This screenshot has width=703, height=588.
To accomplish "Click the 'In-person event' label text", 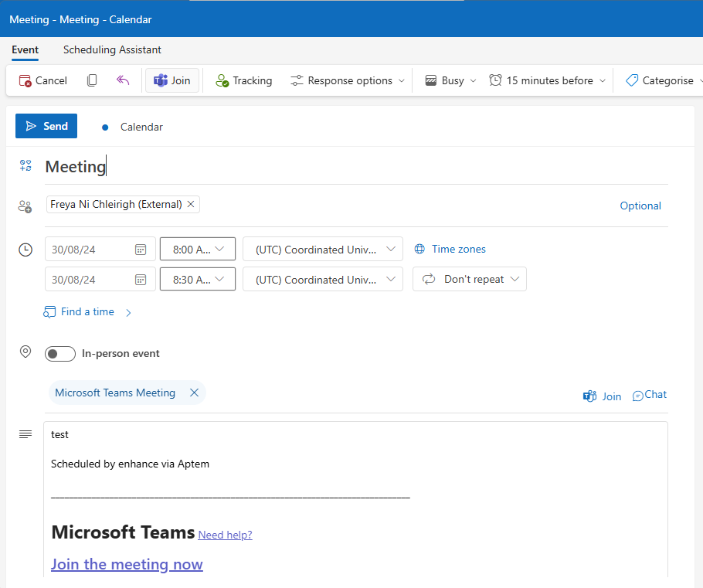I will pos(121,353).
